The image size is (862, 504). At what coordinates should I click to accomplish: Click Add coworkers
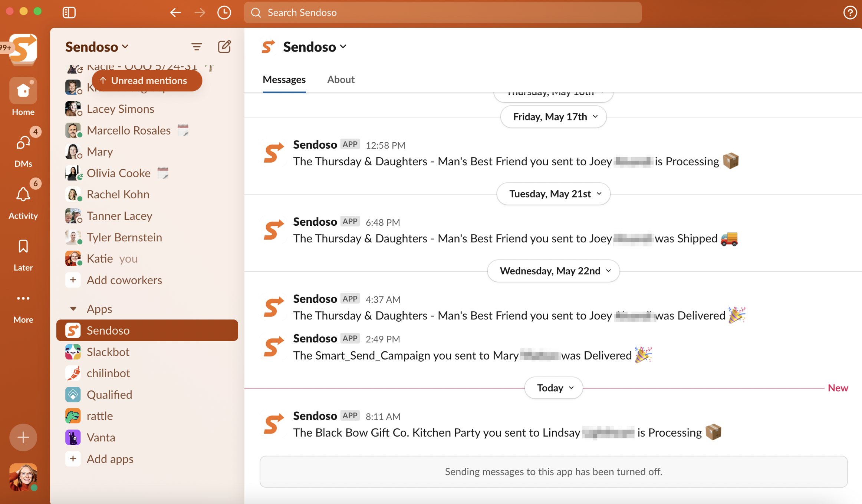124,280
